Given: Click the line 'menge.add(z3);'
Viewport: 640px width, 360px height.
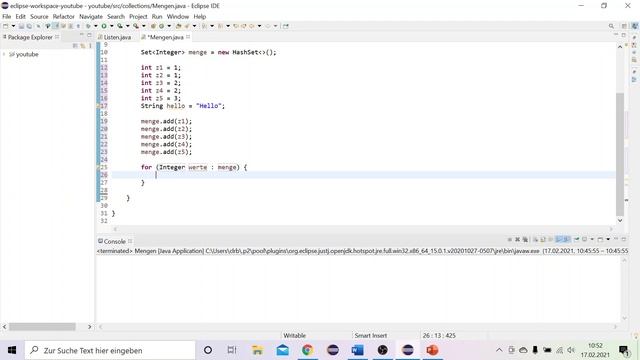Looking at the screenshot, I should tap(166, 137).
